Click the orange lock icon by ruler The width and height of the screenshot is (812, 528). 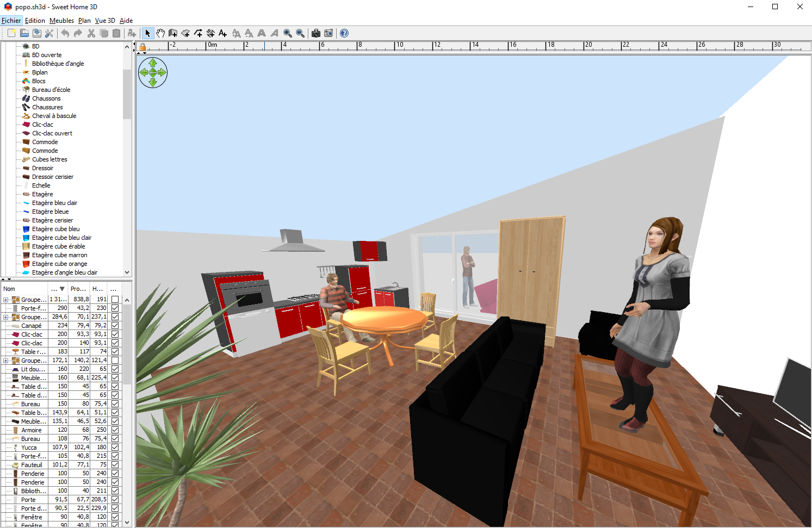point(142,47)
